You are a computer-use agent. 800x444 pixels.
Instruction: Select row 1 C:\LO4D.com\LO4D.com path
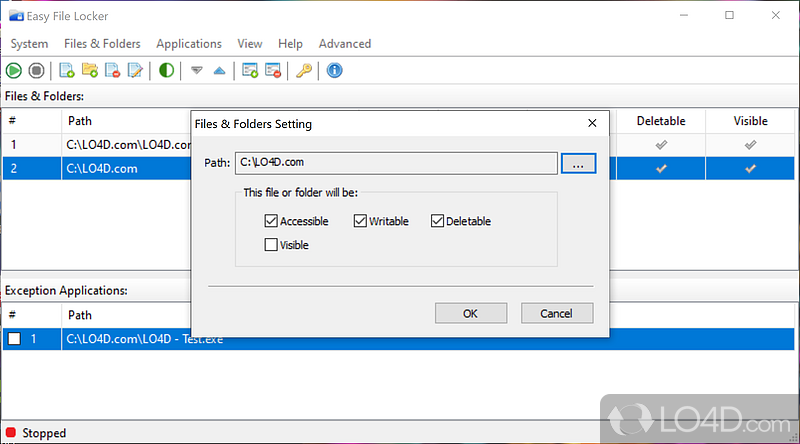(129, 145)
